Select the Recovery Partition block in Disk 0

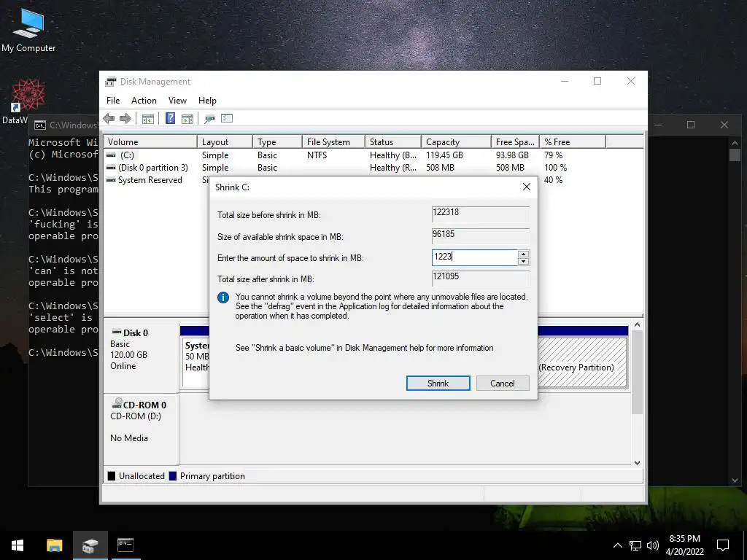(582, 362)
